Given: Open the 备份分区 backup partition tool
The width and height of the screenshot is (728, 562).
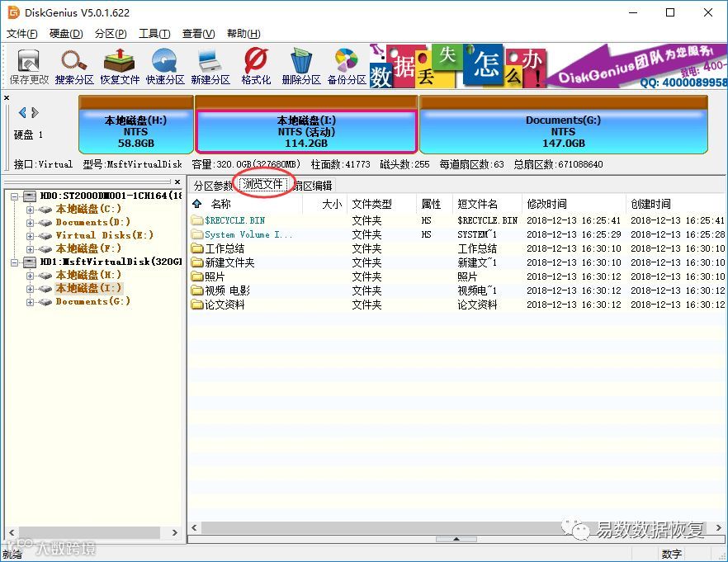Looking at the screenshot, I should point(347,68).
